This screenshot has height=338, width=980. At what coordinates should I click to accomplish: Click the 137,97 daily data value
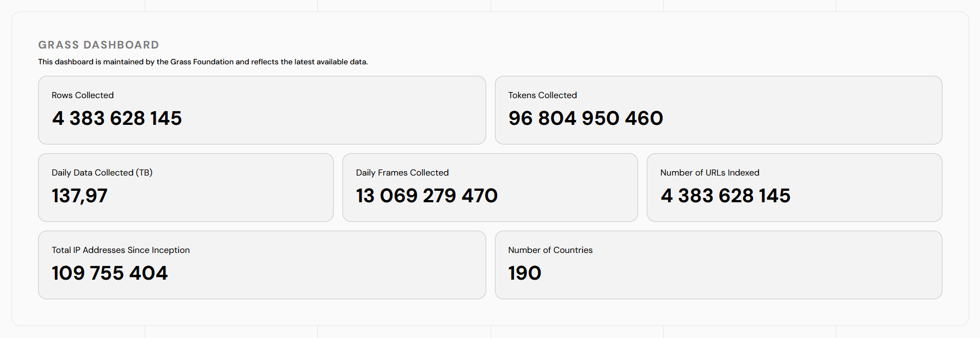[x=79, y=196]
